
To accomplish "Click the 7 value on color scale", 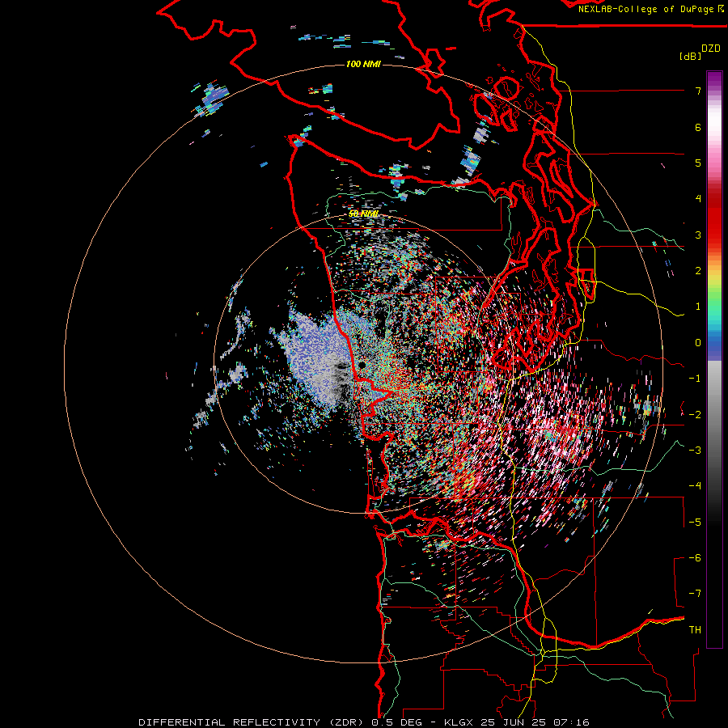I will pos(698,91).
